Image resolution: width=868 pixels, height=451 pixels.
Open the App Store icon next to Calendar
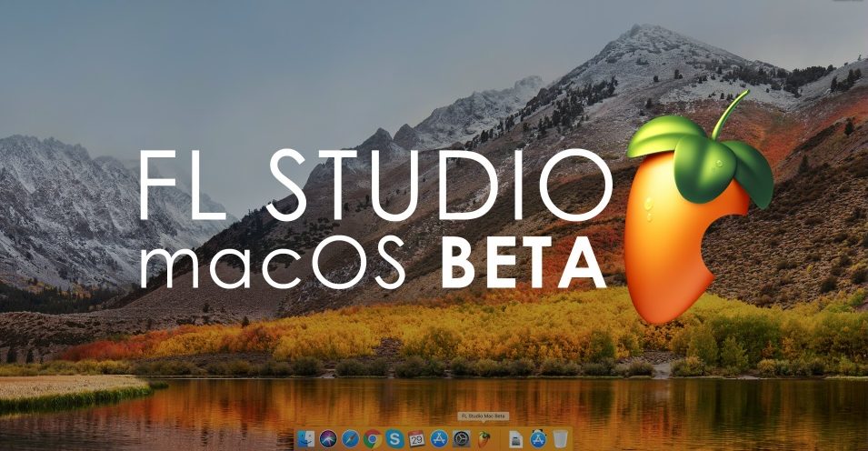[x=439, y=439]
